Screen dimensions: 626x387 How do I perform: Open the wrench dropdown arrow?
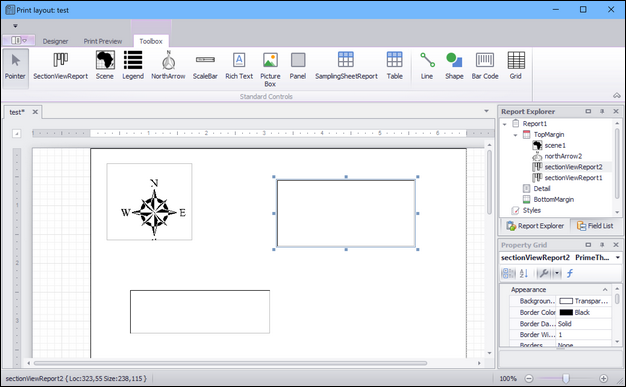[557, 274]
